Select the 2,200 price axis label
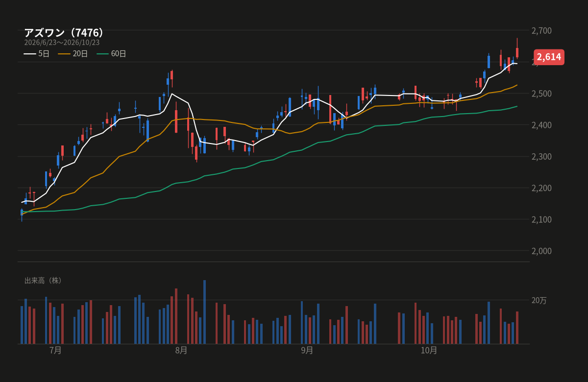 click(x=541, y=188)
